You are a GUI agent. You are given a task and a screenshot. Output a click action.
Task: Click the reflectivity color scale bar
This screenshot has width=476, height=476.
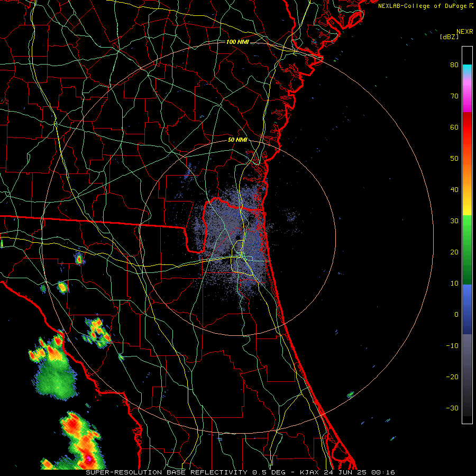[467, 235]
